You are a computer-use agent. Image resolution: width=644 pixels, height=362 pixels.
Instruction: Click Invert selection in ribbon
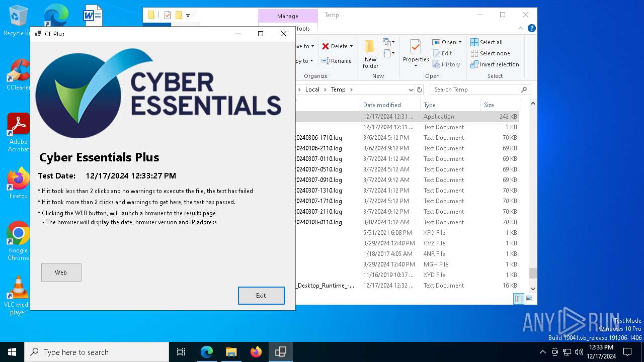coord(495,64)
